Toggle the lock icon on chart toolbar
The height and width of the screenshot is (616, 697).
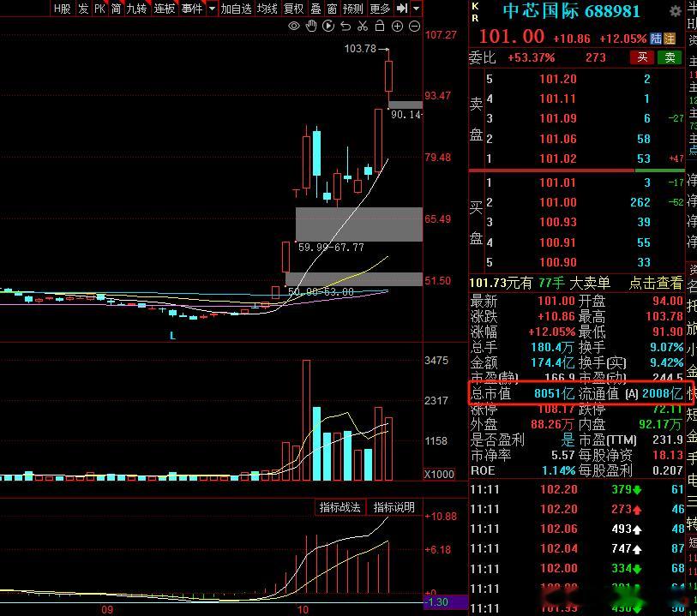click(380, 27)
